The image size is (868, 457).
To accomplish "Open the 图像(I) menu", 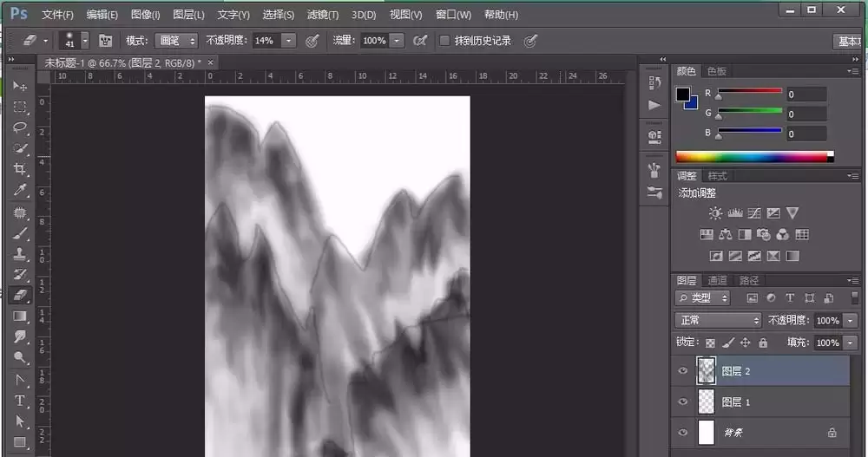I will pos(145,15).
